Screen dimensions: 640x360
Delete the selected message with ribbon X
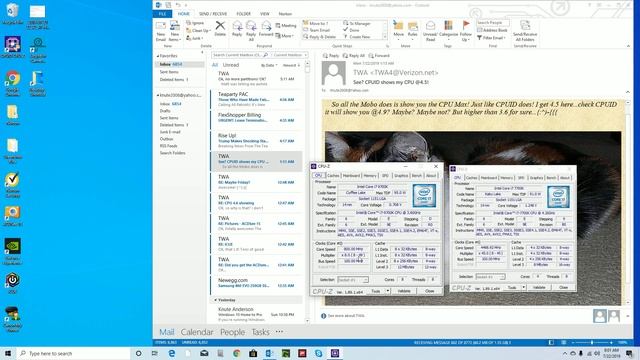[x=220, y=29]
